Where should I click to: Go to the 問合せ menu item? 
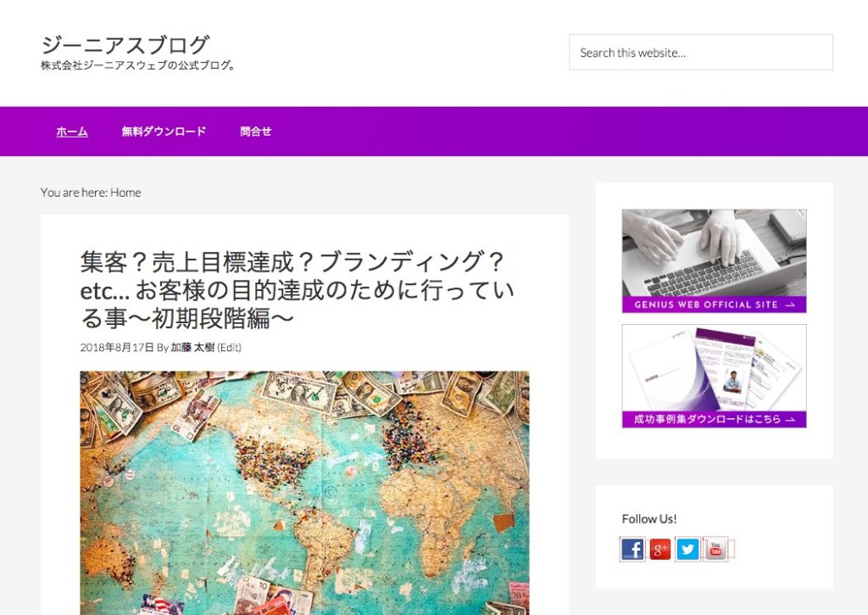[x=256, y=131]
